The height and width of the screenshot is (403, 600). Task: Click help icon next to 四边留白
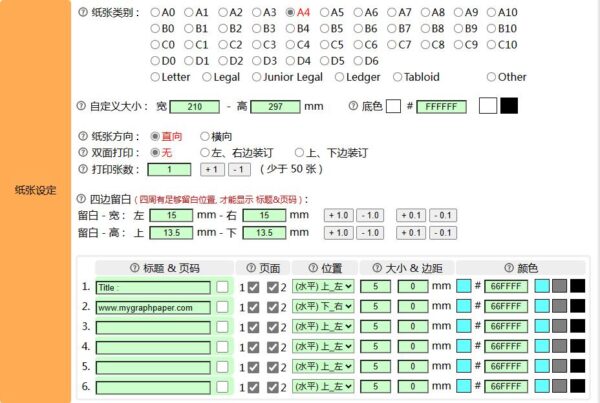click(x=82, y=198)
